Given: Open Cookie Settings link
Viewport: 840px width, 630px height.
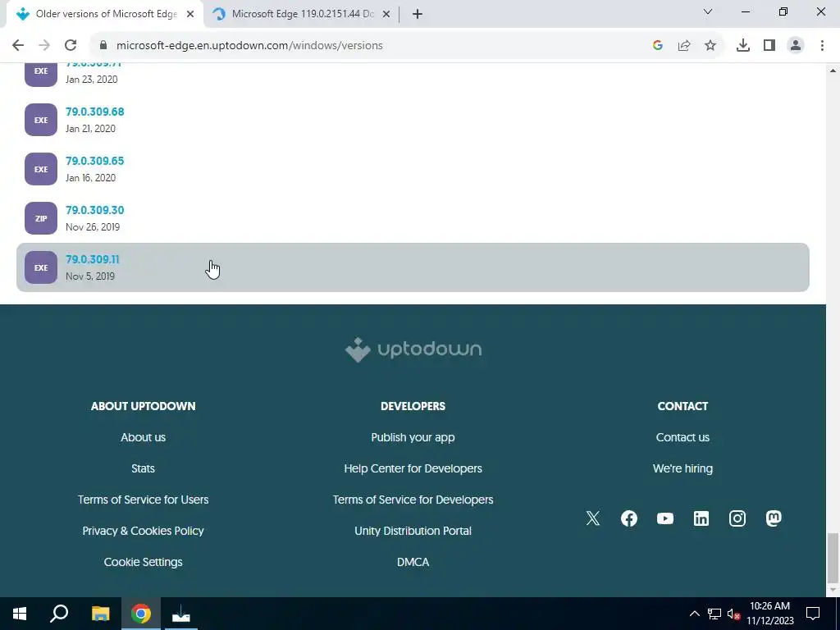Looking at the screenshot, I should pyautogui.click(x=143, y=561).
